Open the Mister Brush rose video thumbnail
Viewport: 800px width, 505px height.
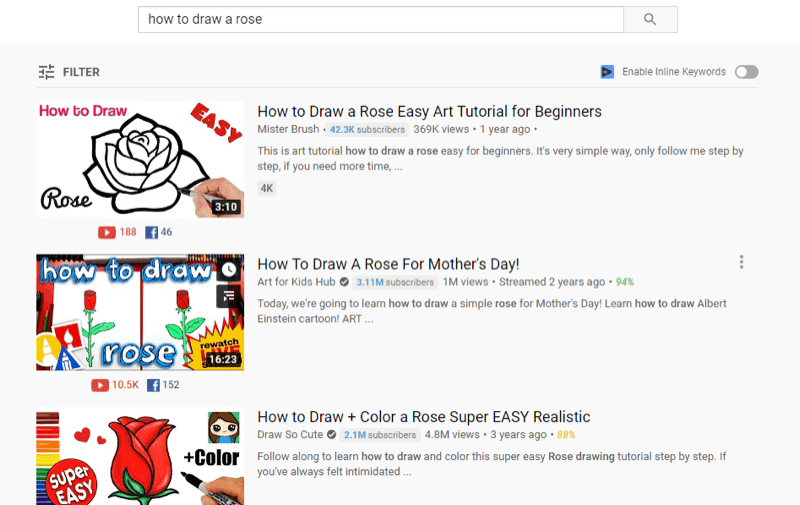click(x=140, y=160)
